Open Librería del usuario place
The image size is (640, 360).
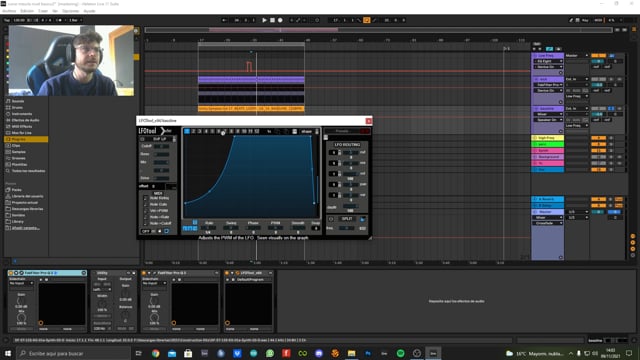click(x=27, y=196)
